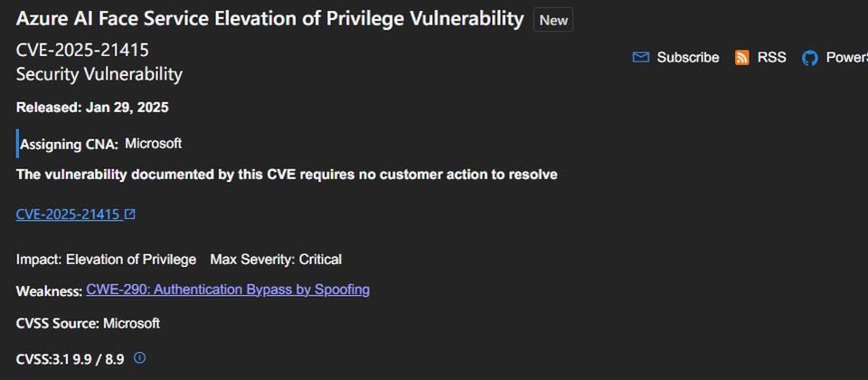Click the Security Vulnerability subtitle text
The width and height of the screenshot is (868, 380).
99,73
